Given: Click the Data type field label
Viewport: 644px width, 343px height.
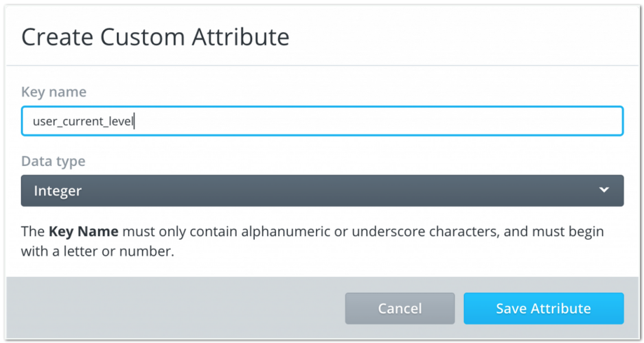Looking at the screenshot, I should coord(53,161).
